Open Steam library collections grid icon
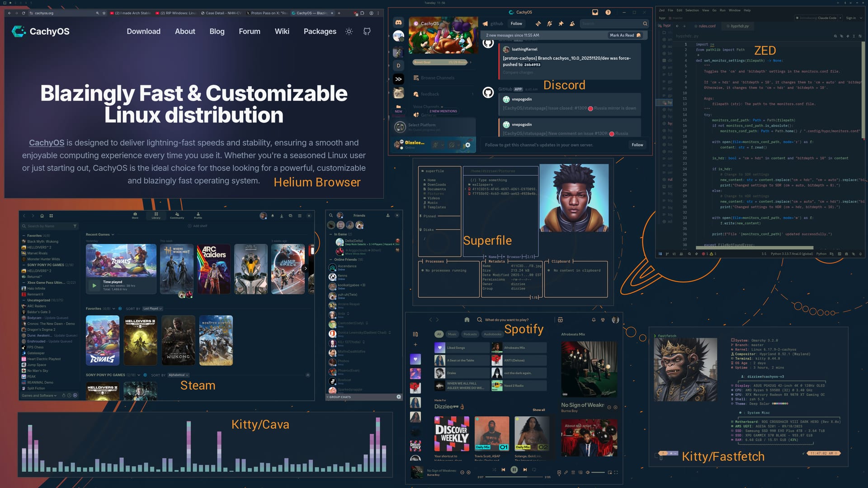The height and width of the screenshot is (488, 868). pos(51,216)
